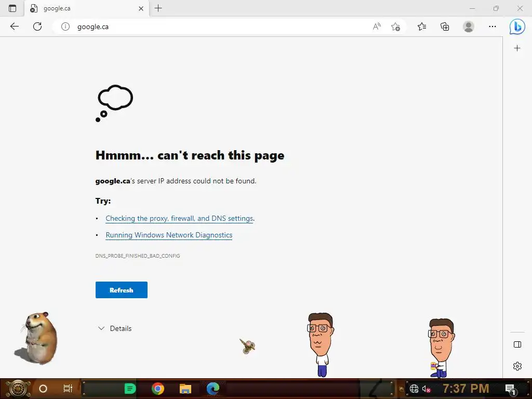
Task: Add this page to favorites star icon
Action: (x=395, y=26)
